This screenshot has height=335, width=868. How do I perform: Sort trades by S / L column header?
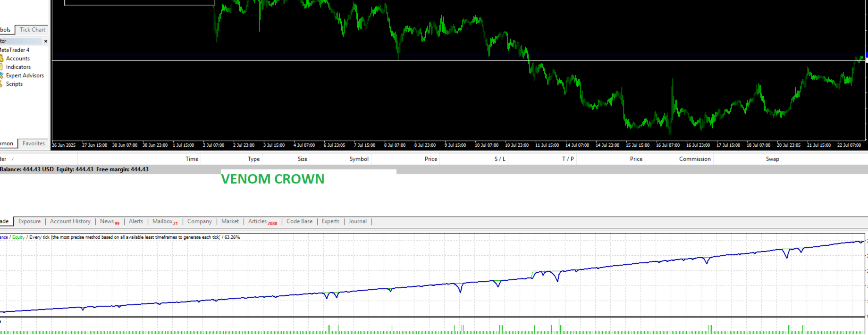500,159
